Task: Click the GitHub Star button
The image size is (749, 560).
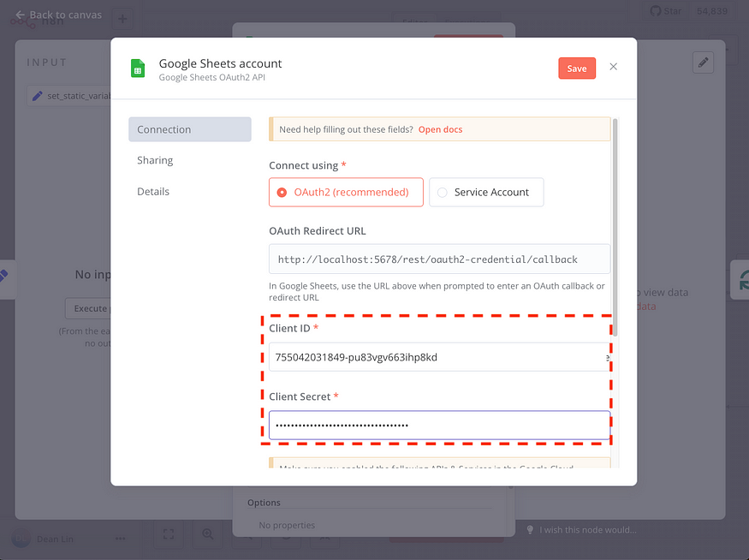Action: [665, 11]
